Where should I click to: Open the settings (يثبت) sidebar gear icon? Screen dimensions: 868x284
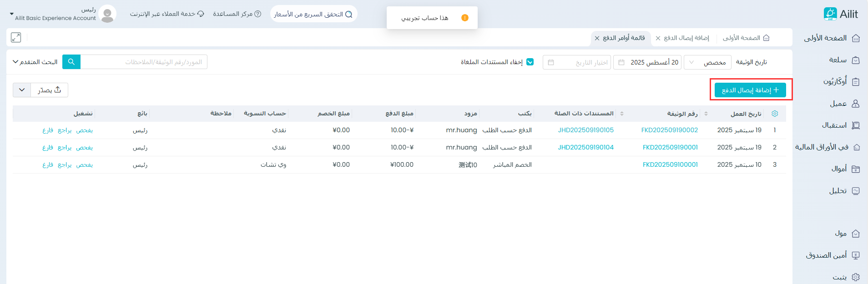tap(856, 277)
